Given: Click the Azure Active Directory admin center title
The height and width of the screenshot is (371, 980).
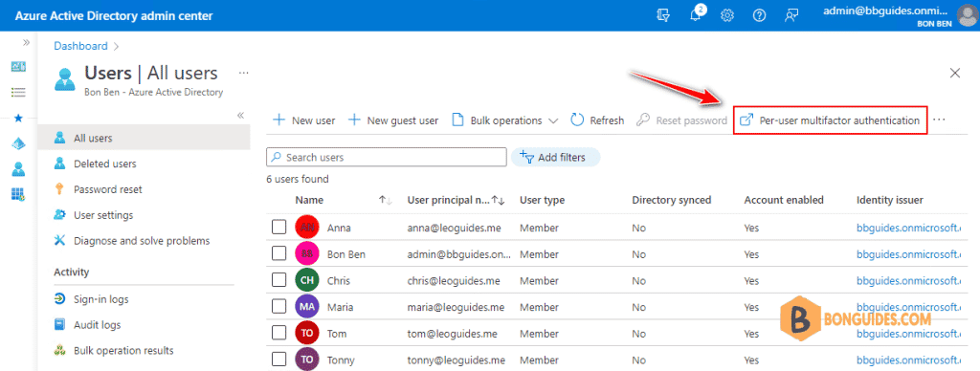Looking at the screenshot, I should click(x=114, y=15).
